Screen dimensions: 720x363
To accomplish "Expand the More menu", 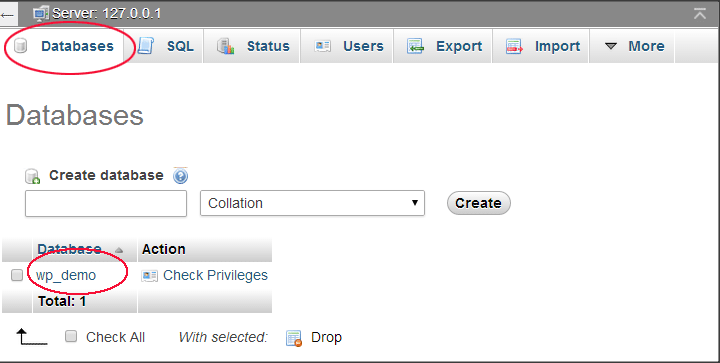I will click(632, 46).
